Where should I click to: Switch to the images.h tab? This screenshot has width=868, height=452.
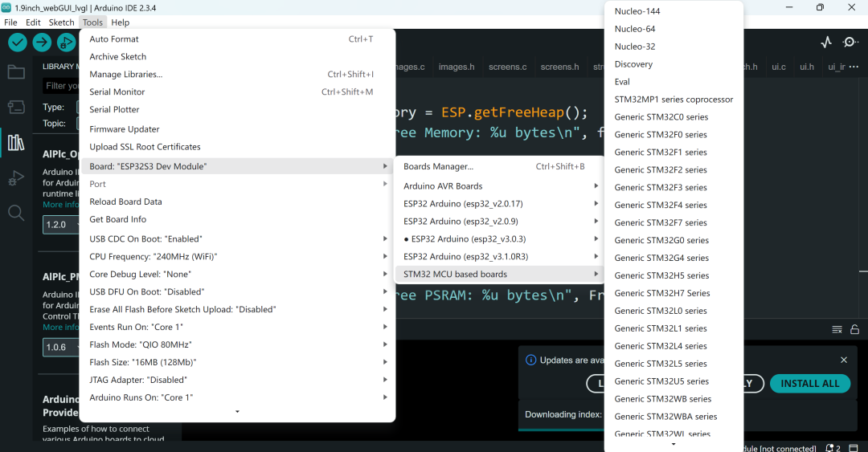click(x=457, y=67)
